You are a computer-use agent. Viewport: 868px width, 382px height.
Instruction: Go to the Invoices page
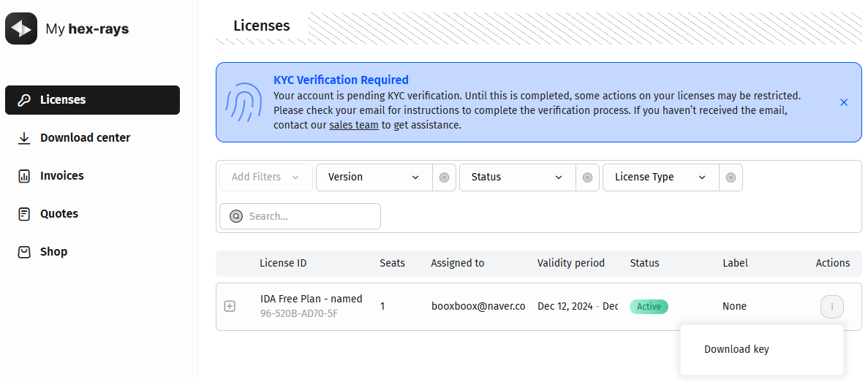[x=62, y=176]
